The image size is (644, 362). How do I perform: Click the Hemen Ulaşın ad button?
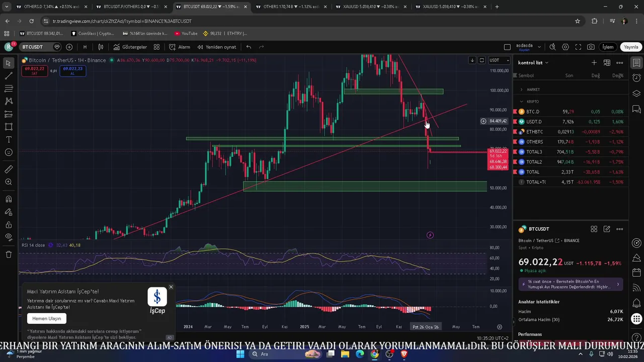coord(47,318)
